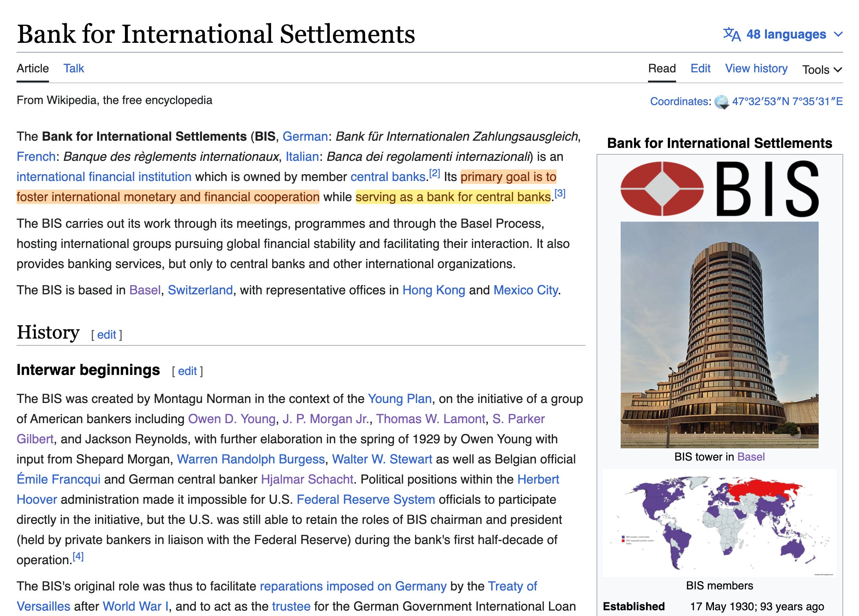The height and width of the screenshot is (616, 859).
Task: Edit the History section
Action: click(x=107, y=335)
